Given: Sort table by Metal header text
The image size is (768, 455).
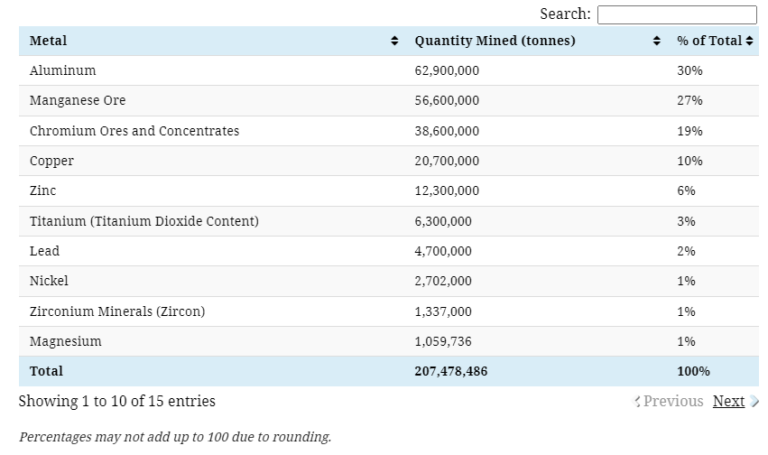Looking at the screenshot, I should (49, 41).
